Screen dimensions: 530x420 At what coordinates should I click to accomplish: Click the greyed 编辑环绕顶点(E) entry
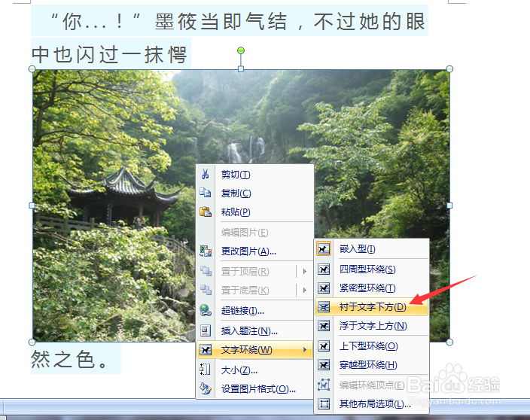[372, 385]
